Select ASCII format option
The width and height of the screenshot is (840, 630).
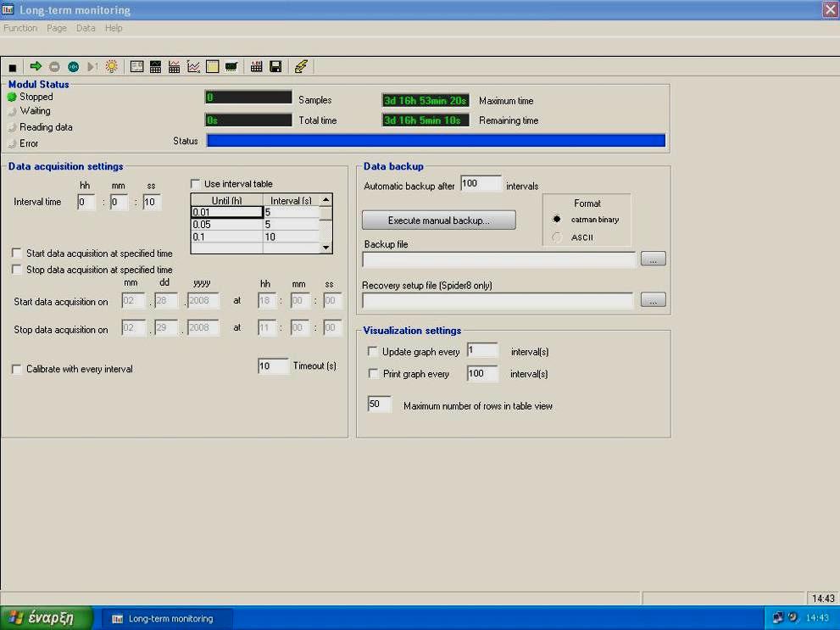click(557, 237)
